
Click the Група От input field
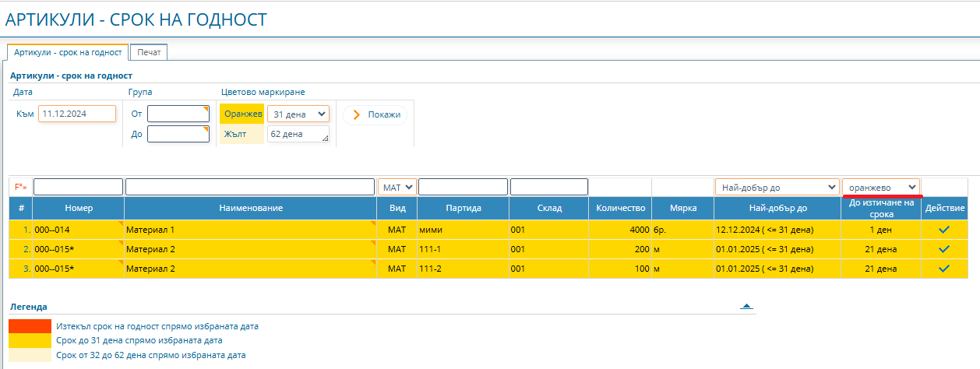[178, 114]
